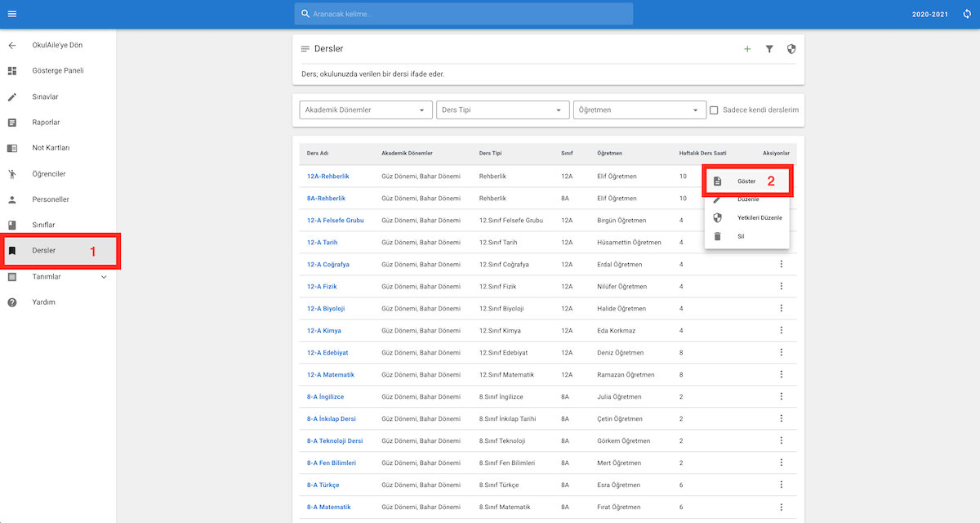This screenshot has width=980, height=523.
Task: Select Göster from context menu
Action: coord(746,181)
